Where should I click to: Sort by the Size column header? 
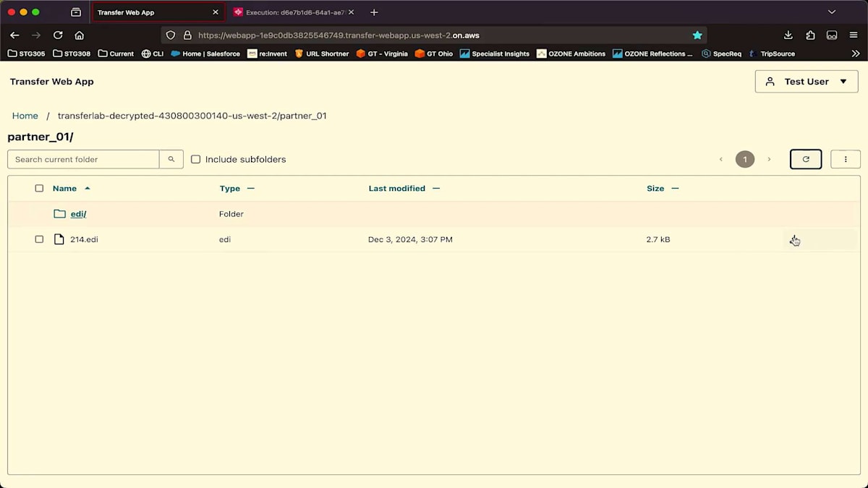(655, 188)
